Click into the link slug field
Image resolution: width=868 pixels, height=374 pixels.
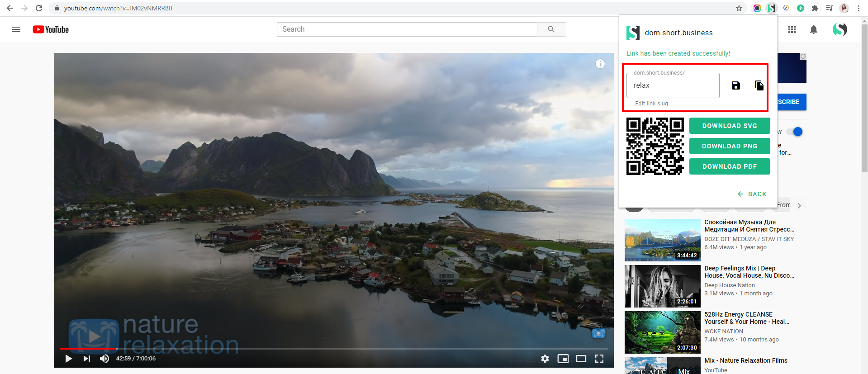pyautogui.click(x=673, y=85)
